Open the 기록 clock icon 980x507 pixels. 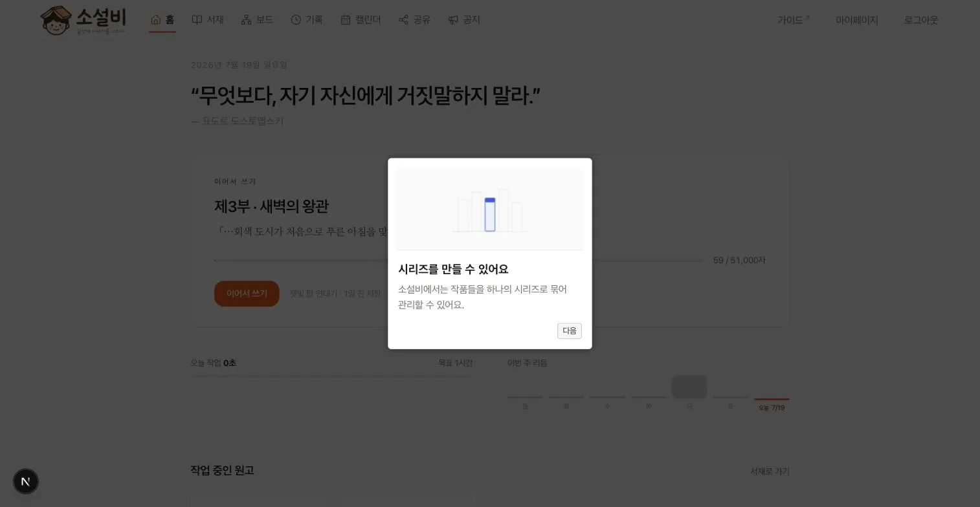[x=296, y=19]
